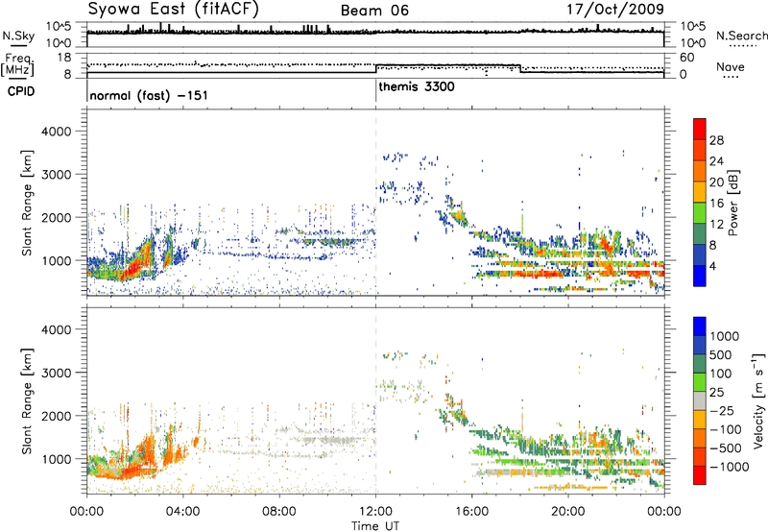The width and height of the screenshot is (768, 532).
Task: Click 'Slant Range [km]' label of Velocity panel
Action: tap(27, 400)
